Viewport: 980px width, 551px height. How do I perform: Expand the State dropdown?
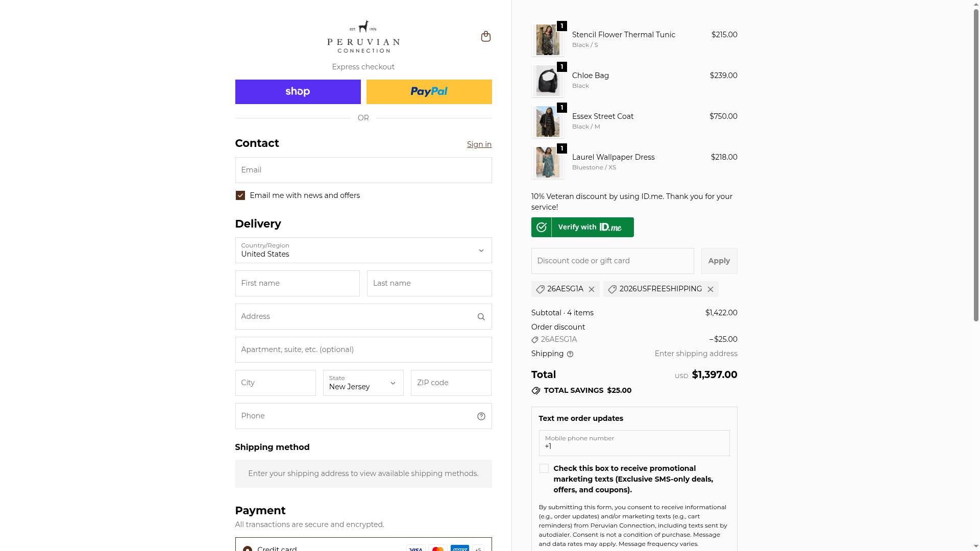pyautogui.click(x=363, y=383)
